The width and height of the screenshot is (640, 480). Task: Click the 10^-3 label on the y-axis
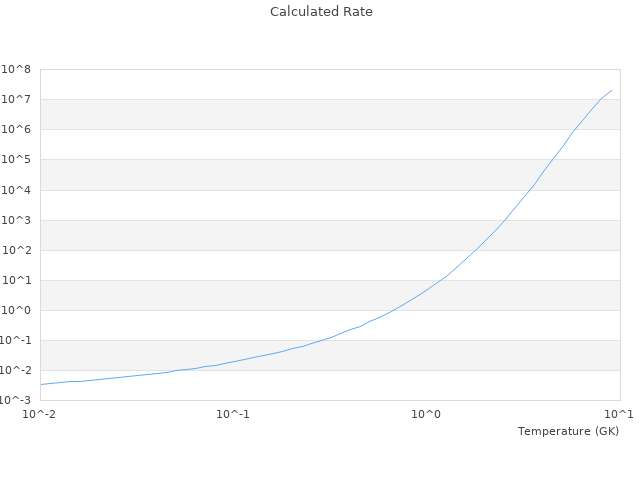coord(15,400)
